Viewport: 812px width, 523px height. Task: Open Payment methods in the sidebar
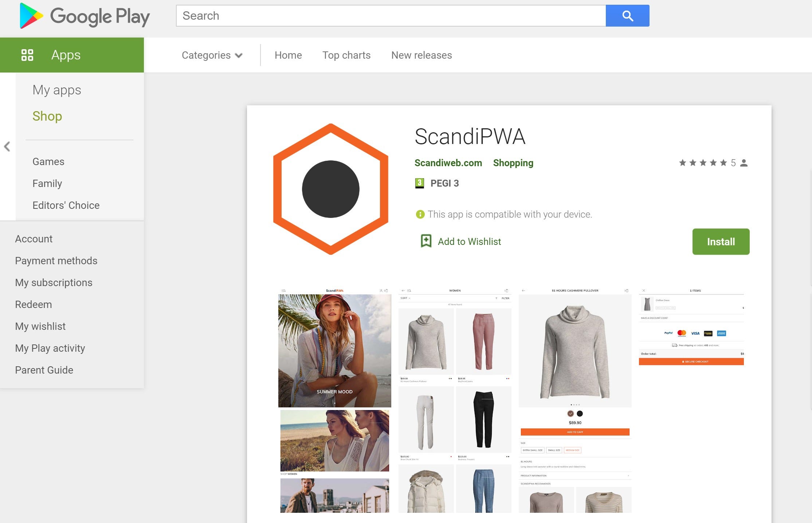coord(56,261)
